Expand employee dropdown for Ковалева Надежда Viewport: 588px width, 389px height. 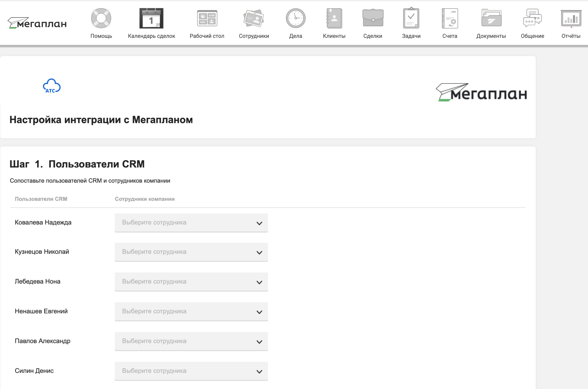191,223
